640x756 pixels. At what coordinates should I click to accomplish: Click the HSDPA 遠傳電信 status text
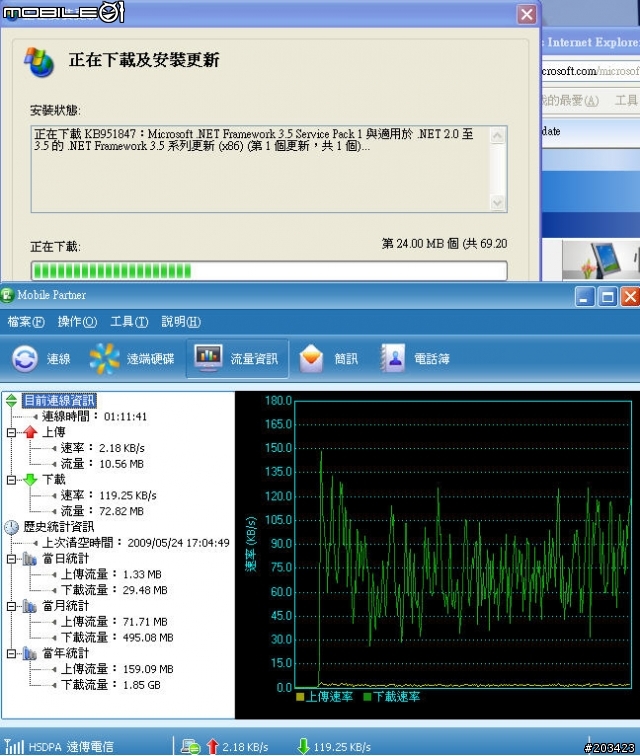(x=71, y=747)
